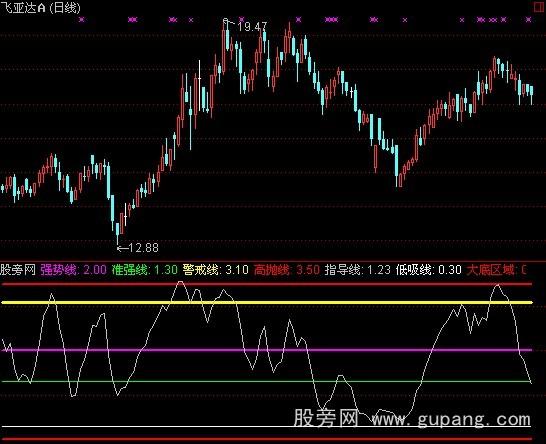Image resolution: width=546 pixels, height=444 pixels.
Task: Click the rightmost magenta signal marker
Action: tap(529, 20)
